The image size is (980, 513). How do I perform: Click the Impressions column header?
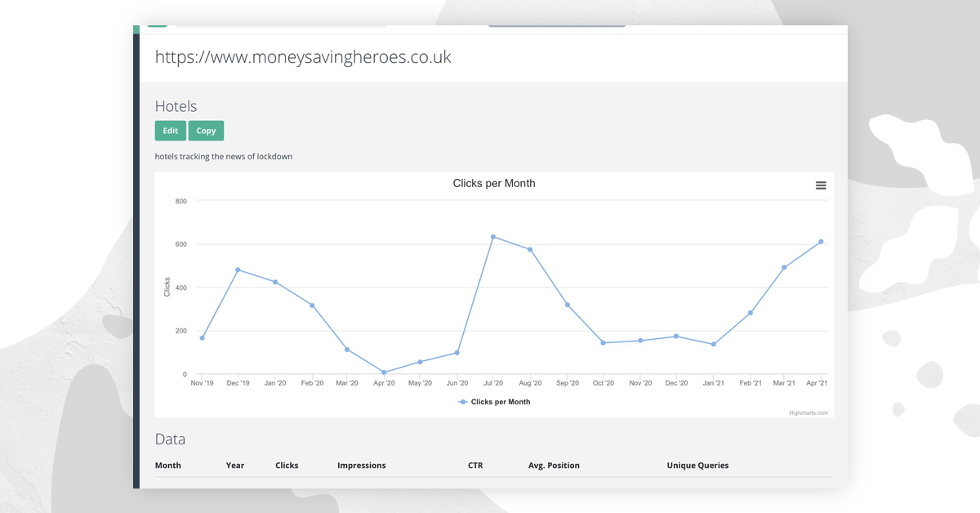click(x=362, y=465)
